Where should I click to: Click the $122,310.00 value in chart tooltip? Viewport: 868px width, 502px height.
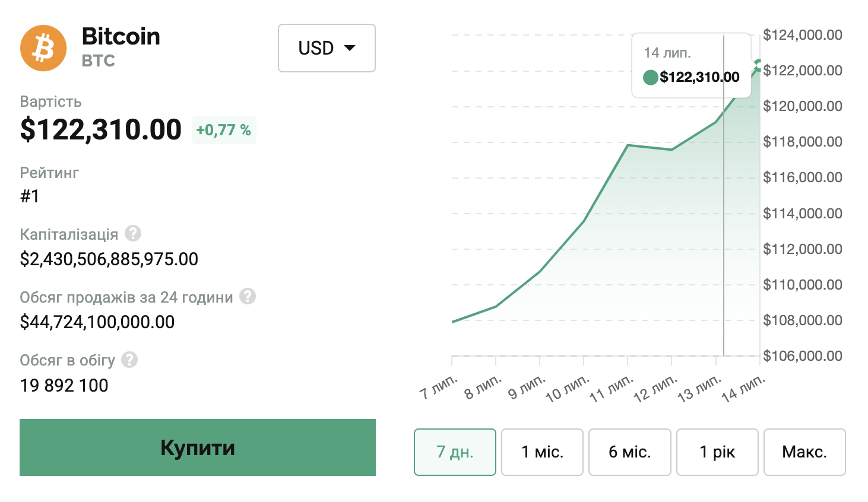pos(699,77)
